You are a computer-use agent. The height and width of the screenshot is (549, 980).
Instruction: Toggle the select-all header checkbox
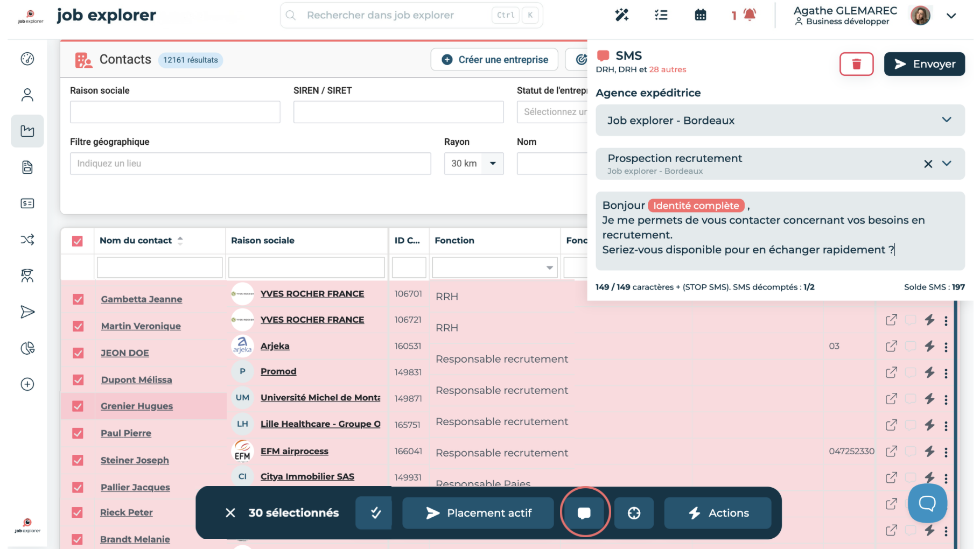[x=78, y=241]
